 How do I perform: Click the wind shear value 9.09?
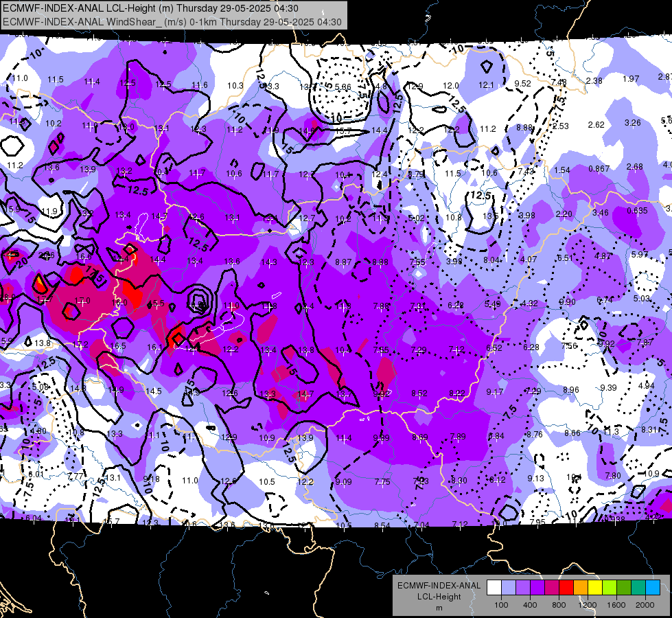343,482
